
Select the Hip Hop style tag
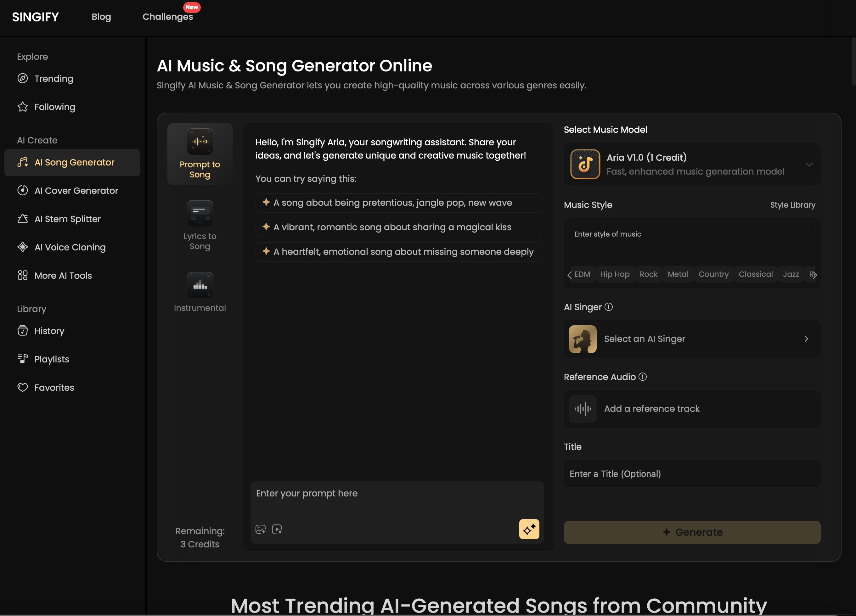point(615,274)
